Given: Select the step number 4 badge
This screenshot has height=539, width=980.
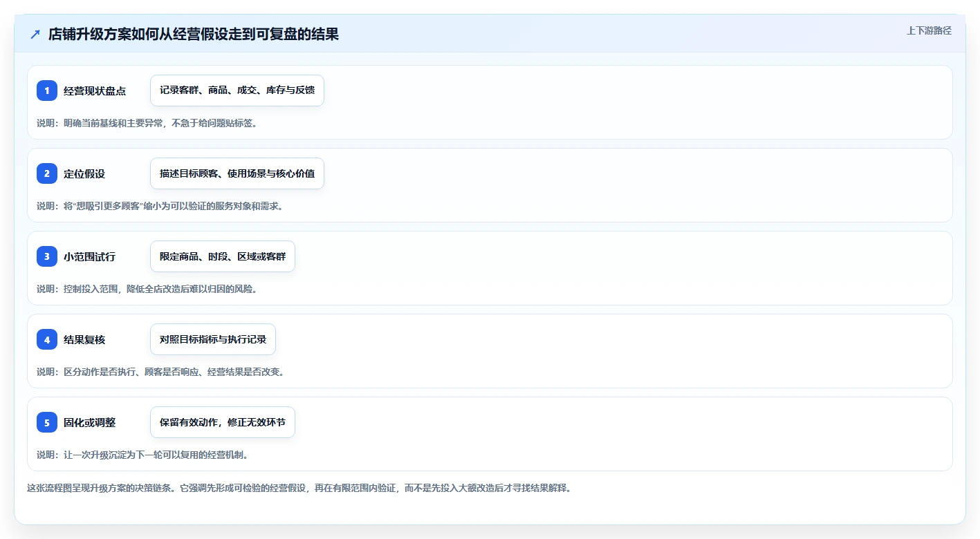Looking at the screenshot, I should (47, 339).
